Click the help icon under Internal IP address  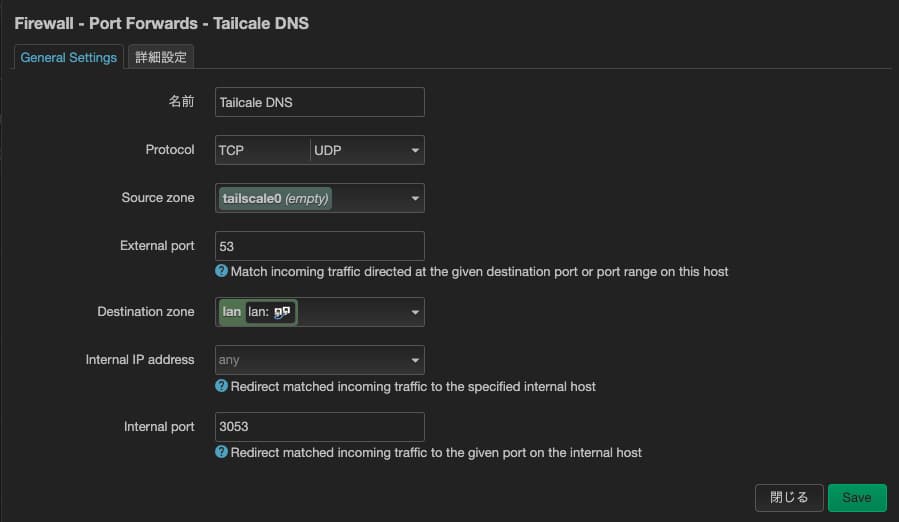click(222, 387)
